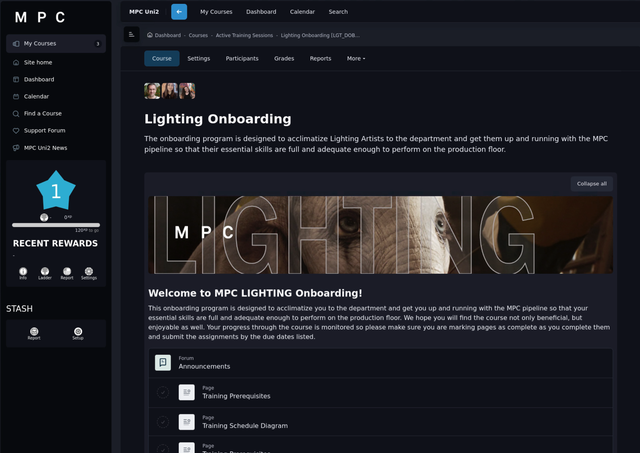This screenshot has height=453, width=640.
Task: Select the Course tab
Action: (162, 58)
